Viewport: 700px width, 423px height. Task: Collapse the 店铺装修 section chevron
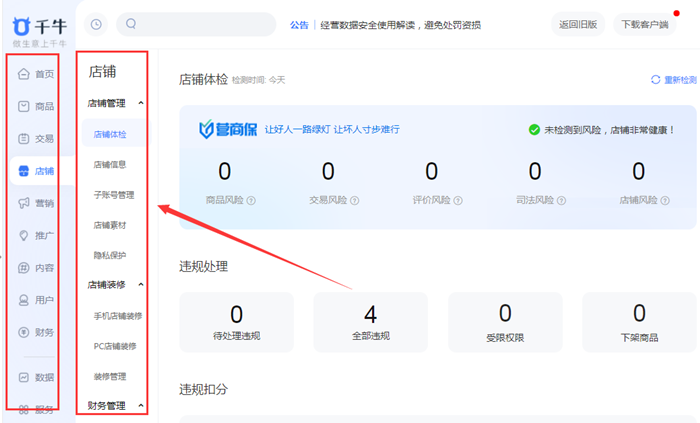tap(140, 284)
